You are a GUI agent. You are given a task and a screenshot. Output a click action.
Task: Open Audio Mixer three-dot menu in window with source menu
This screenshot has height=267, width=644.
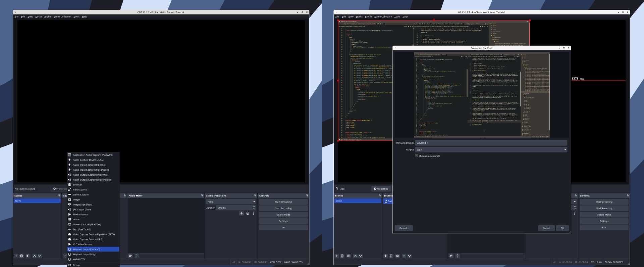pos(137,256)
